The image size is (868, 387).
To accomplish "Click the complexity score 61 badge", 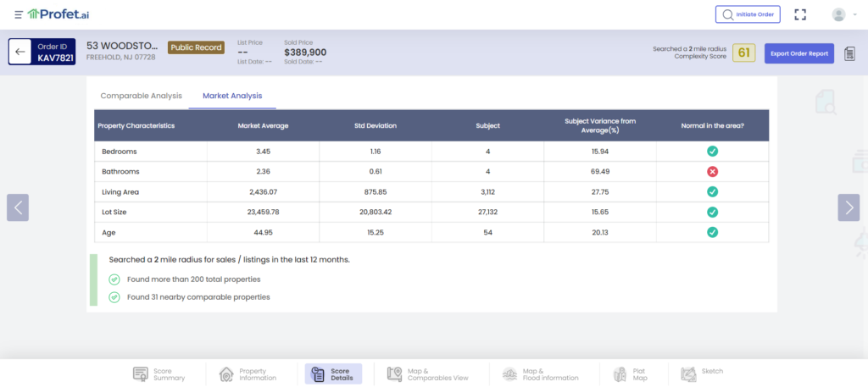I will [x=744, y=53].
